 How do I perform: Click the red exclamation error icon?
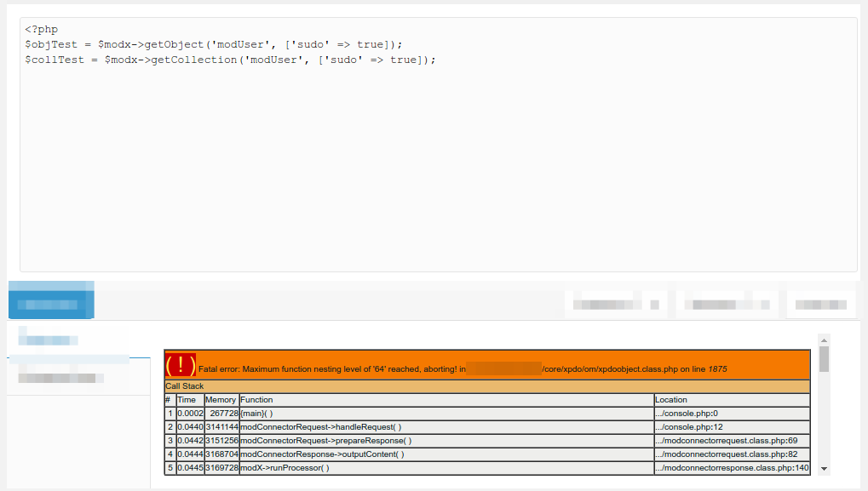[x=181, y=366]
